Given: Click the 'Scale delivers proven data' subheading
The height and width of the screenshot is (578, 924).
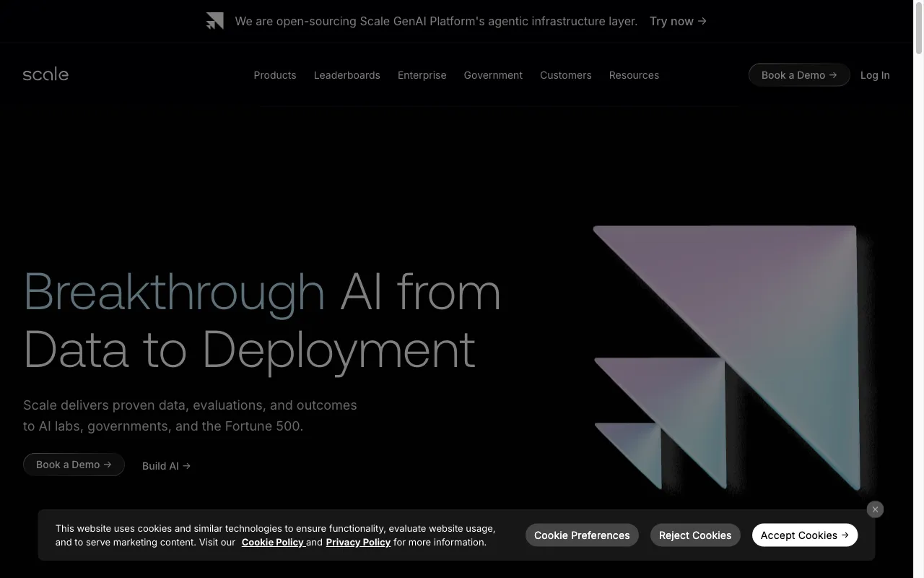Looking at the screenshot, I should (190, 415).
